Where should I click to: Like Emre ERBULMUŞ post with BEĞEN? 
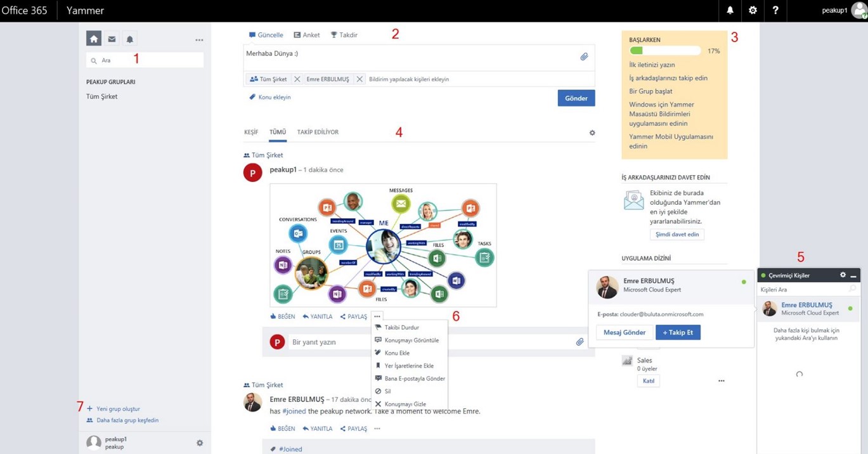(x=282, y=429)
